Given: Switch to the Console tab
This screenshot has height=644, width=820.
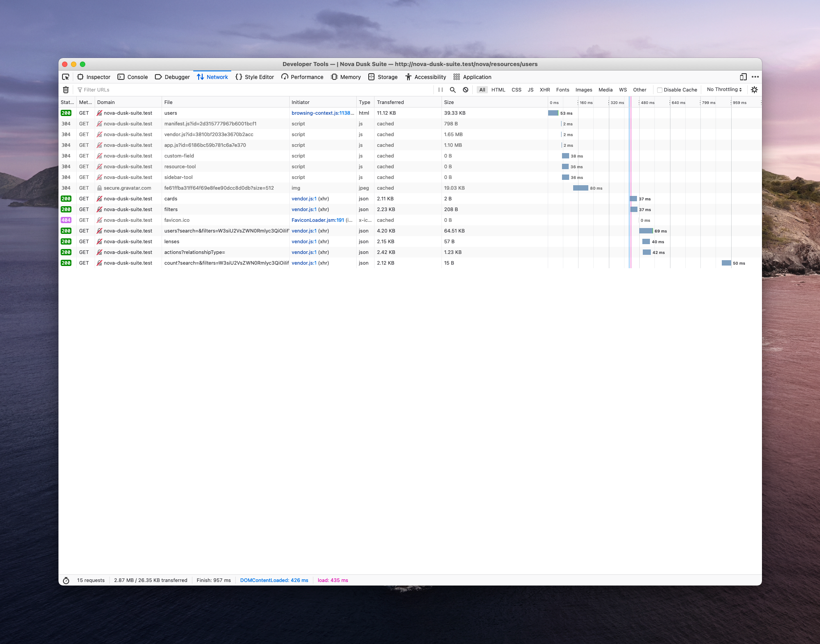Looking at the screenshot, I should pyautogui.click(x=133, y=77).
